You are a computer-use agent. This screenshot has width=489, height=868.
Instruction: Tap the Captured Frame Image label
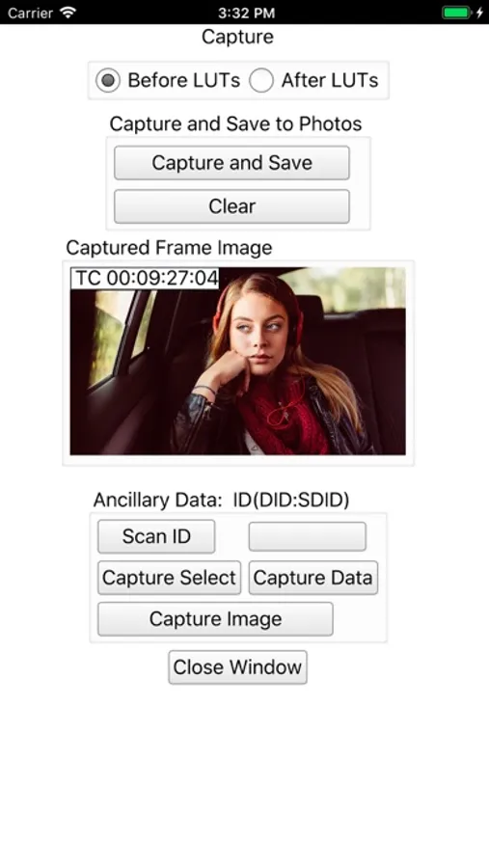click(x=169, y=248)
